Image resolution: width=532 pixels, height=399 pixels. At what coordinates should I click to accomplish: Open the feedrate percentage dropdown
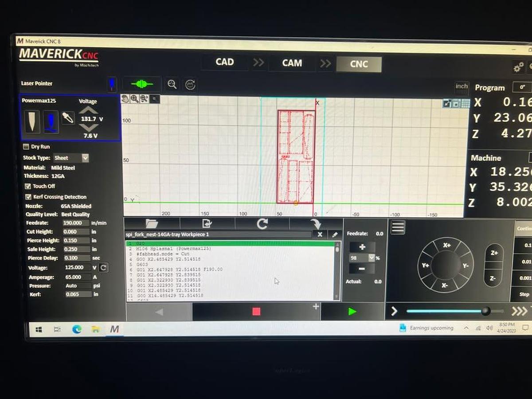[x=372, y=258]
